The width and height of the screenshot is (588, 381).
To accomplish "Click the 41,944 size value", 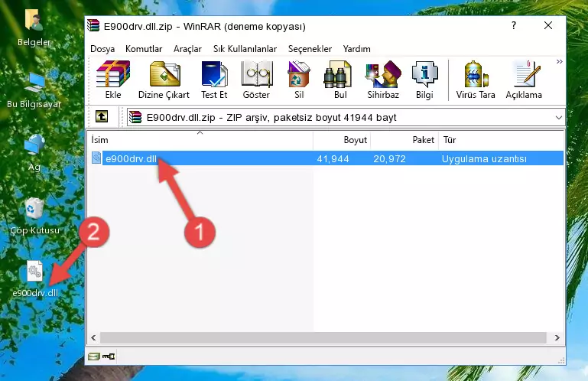I will 333,159.
